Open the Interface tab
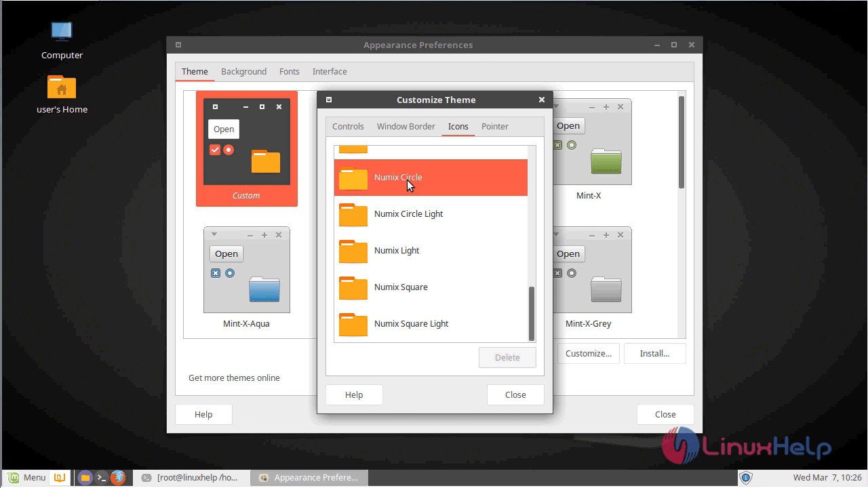This screenshot has height=488, width=868. [x=330, y=72]
